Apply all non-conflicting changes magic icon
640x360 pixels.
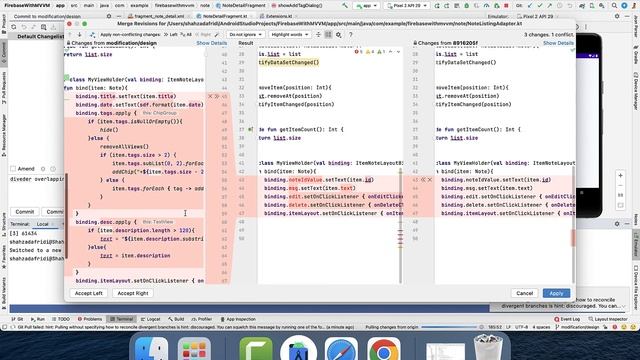click(x=93, y=35)
